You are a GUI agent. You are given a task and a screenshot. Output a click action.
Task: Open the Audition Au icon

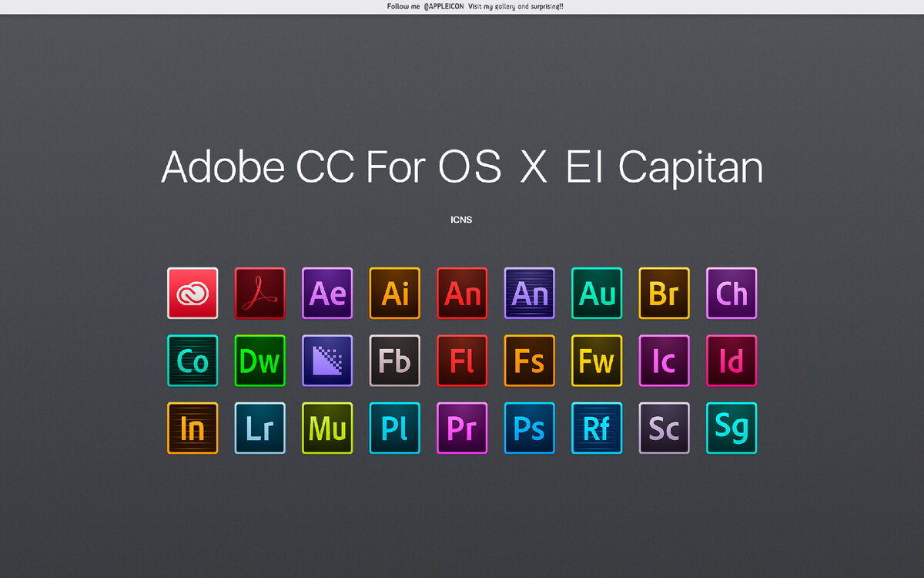pos(597,293)
